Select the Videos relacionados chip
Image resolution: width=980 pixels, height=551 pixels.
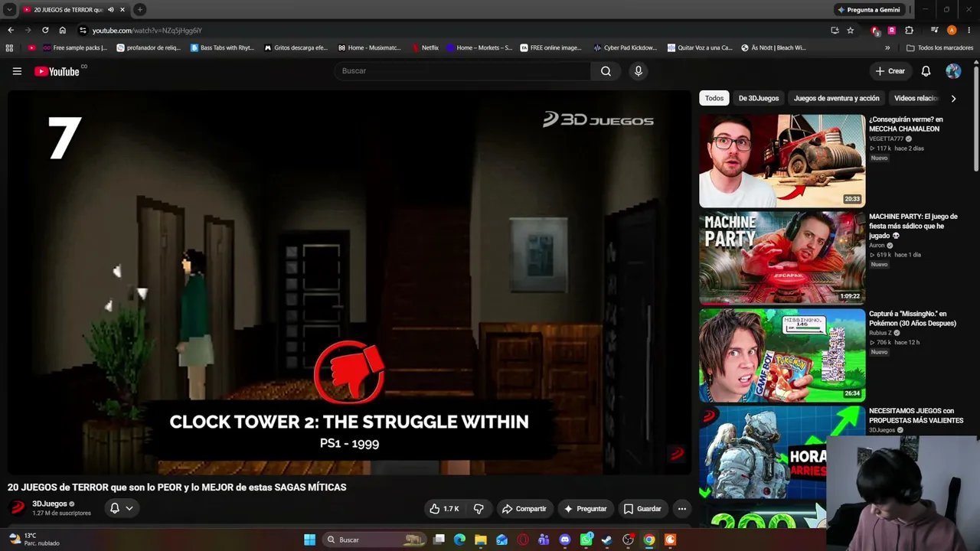click(x=916, y=98)
